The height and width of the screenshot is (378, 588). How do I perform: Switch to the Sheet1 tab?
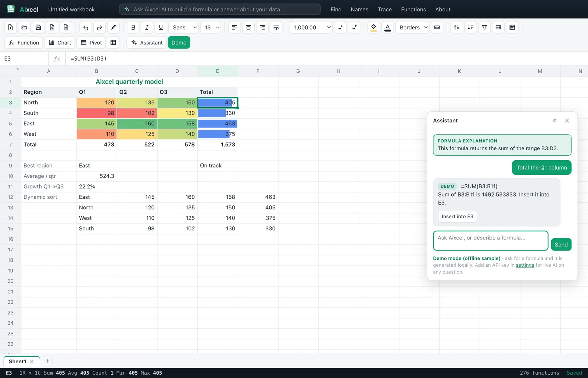(18, 361)
